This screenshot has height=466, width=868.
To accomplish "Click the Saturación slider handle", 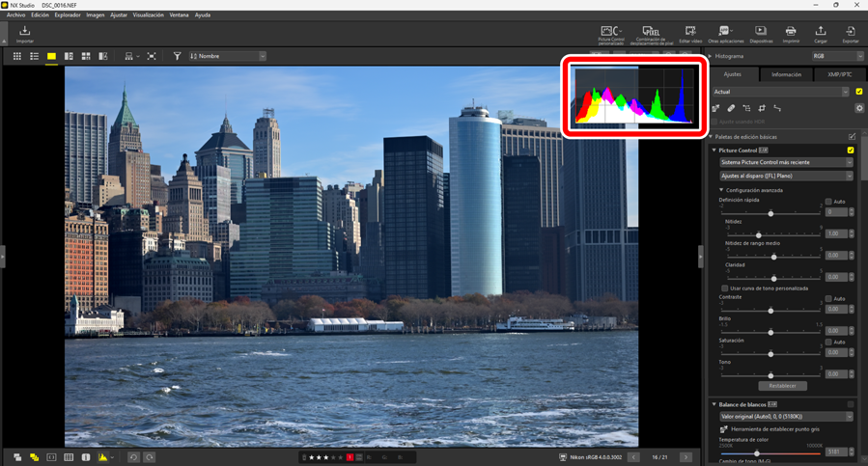I will [x=770, y=354].
